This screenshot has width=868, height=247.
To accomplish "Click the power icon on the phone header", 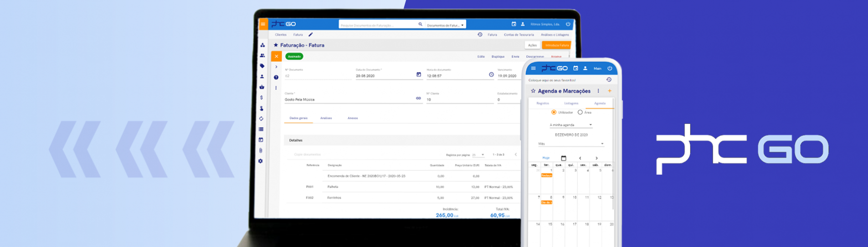I will (x=610, y=68).
